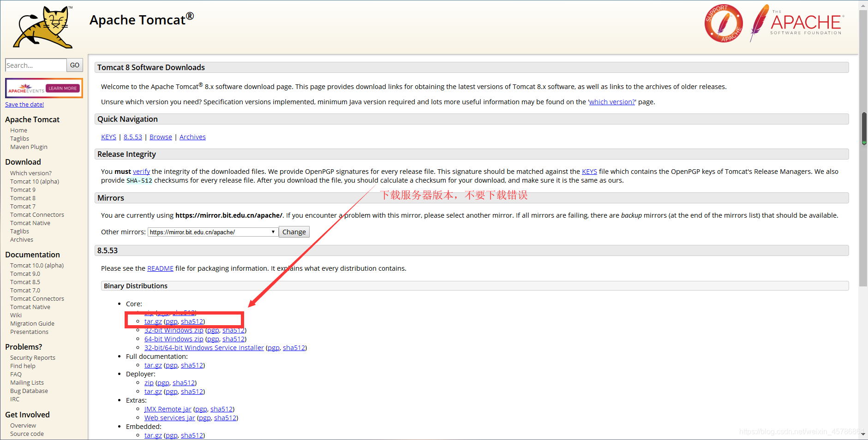This screenshot has height=440, width=868.
Task: Open Tomcat 8.5 documentation link
Action: pos(25,282)
